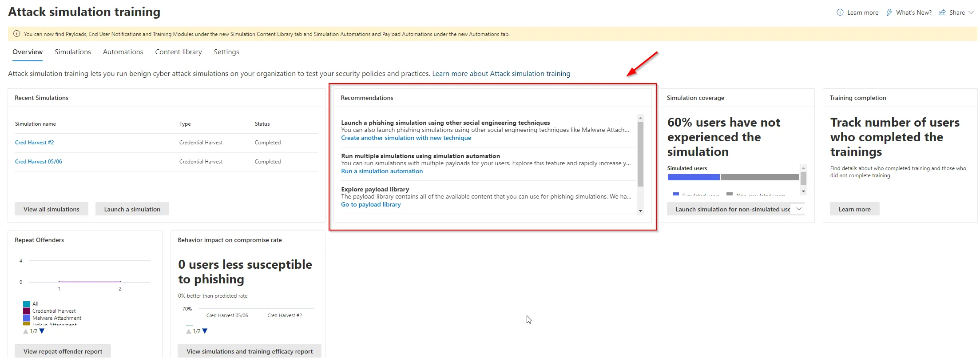Open the Cred Harvest #2 simulation link
The height and width of the screenshot is (358, 980).
coord(35,143)
